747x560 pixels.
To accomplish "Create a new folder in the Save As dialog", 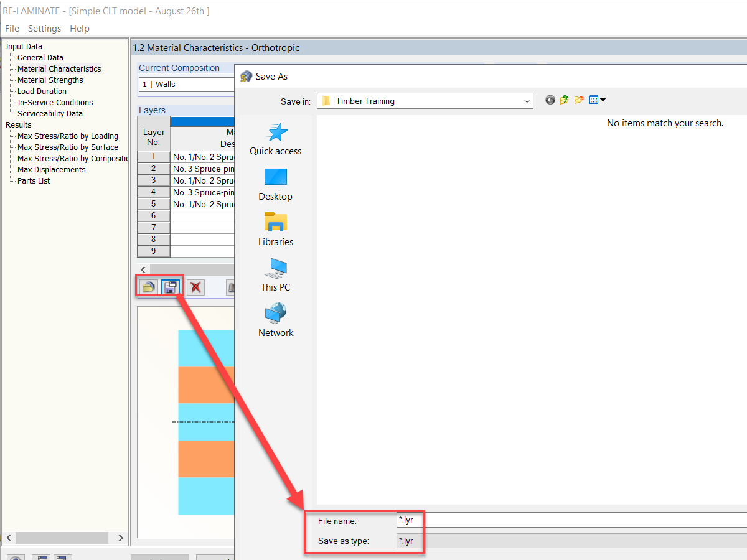I will [x=579, y=100].
